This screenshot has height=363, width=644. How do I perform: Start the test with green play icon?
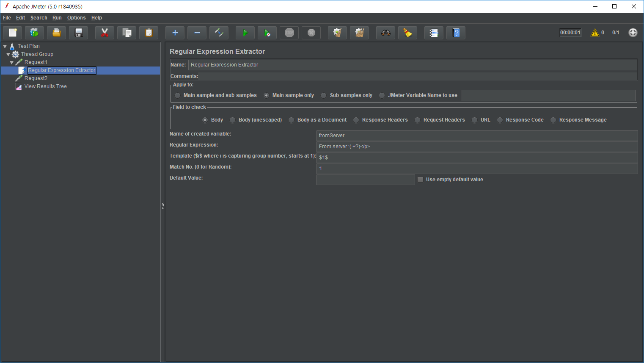click(x=245, y=33)
